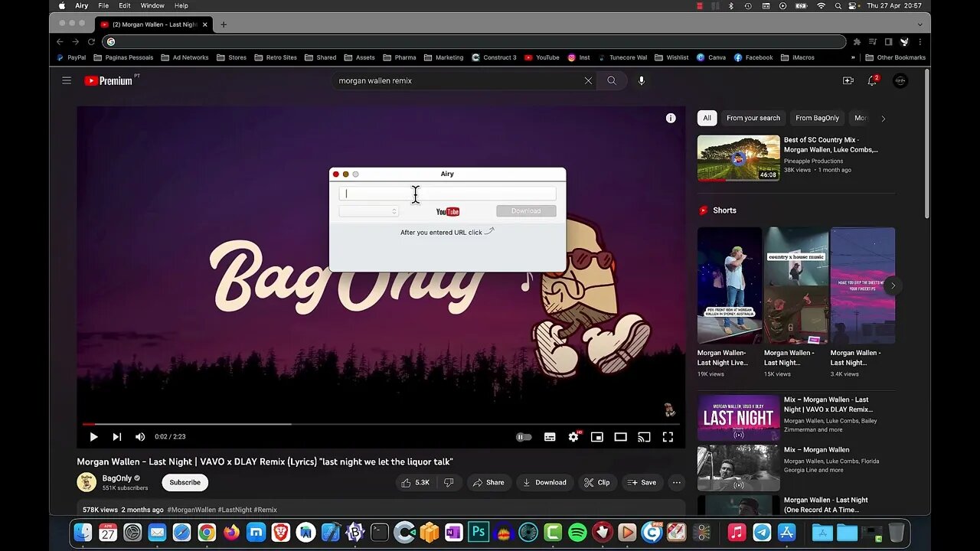Open more actions ellipsis menu

(x=676, y=482)
